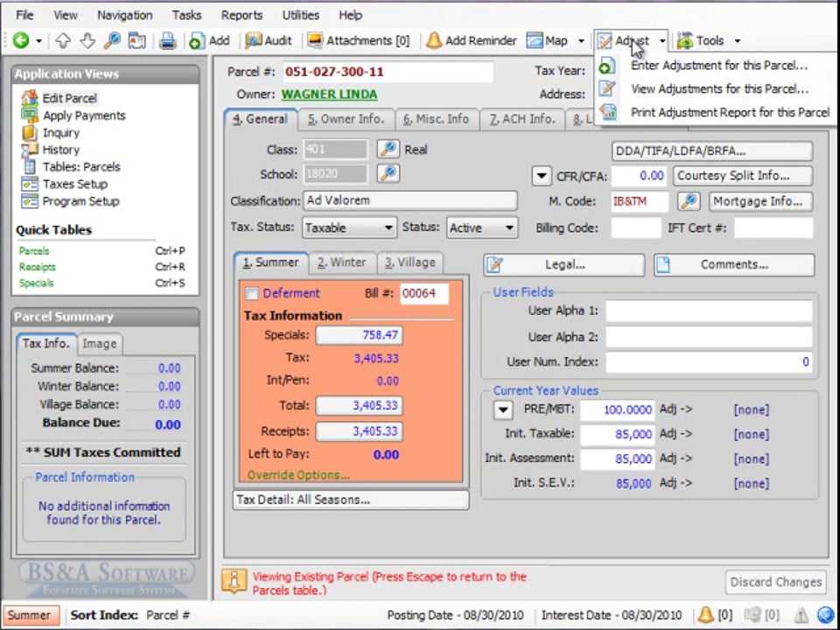Click the down arrow next record icon
This screenshot has height=630, width=840.
tap(87, 40)
